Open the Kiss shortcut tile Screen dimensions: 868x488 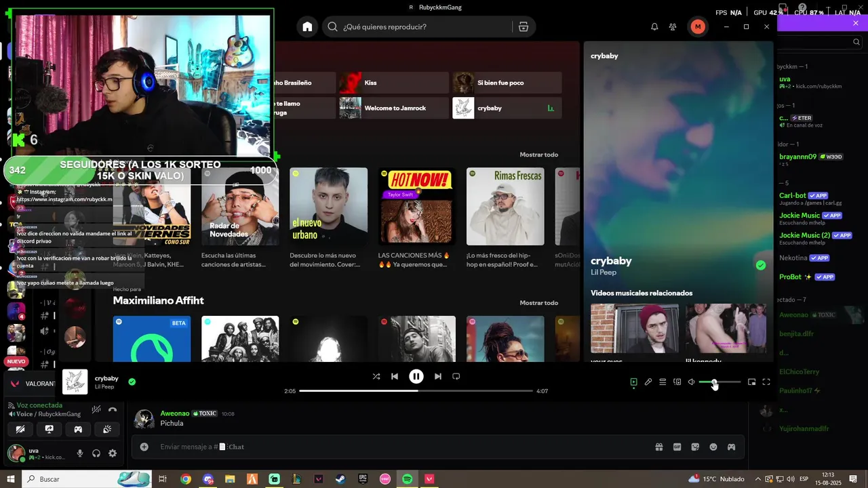(394, 83)
